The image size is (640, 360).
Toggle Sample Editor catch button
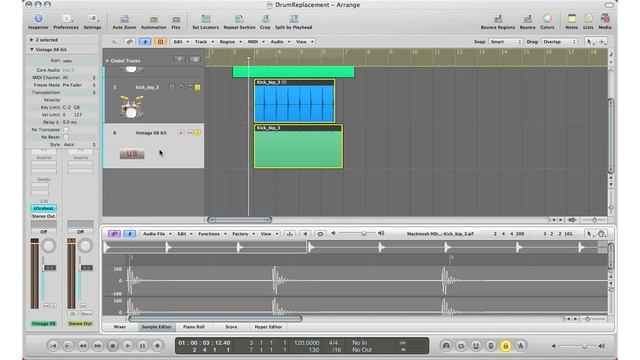[x=129, y=234]
